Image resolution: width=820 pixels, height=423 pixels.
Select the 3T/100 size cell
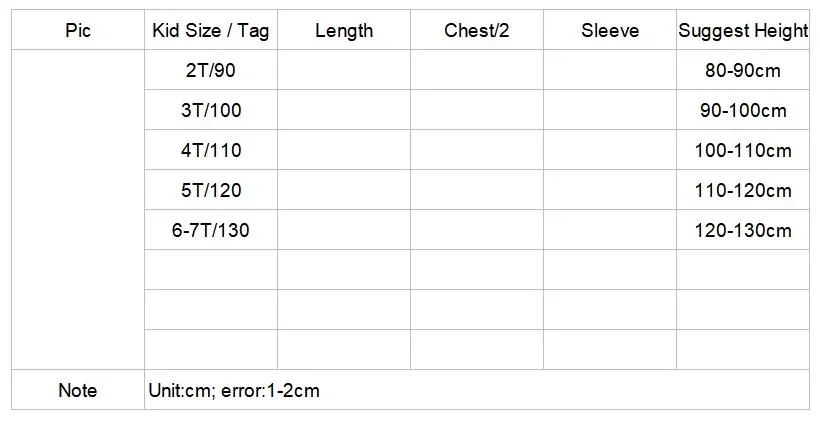(x=211, y=111)
